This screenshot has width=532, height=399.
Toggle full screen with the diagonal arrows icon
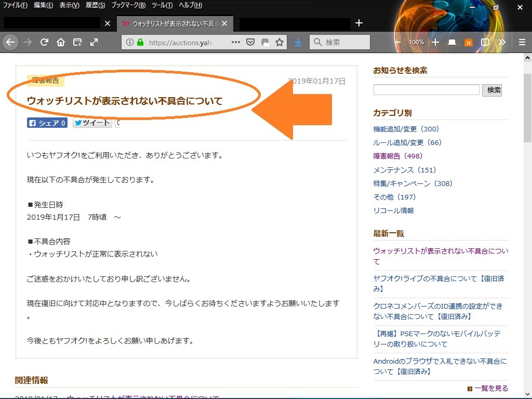(94, 42)
